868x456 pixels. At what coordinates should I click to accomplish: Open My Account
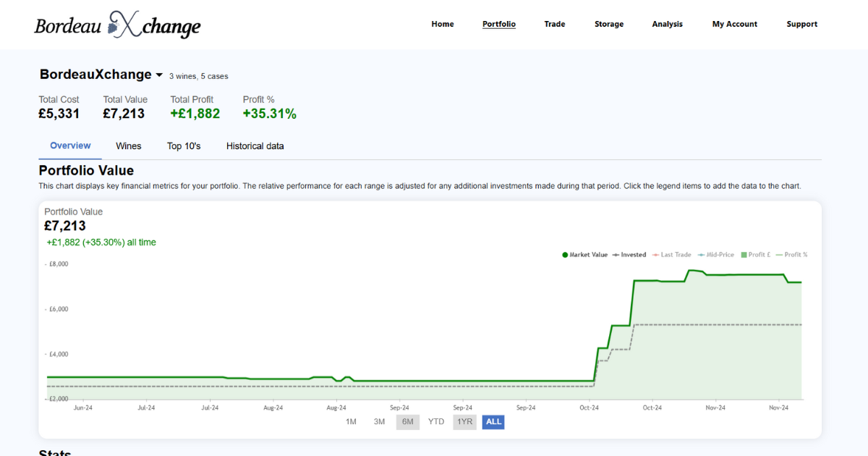pos(735,24)
